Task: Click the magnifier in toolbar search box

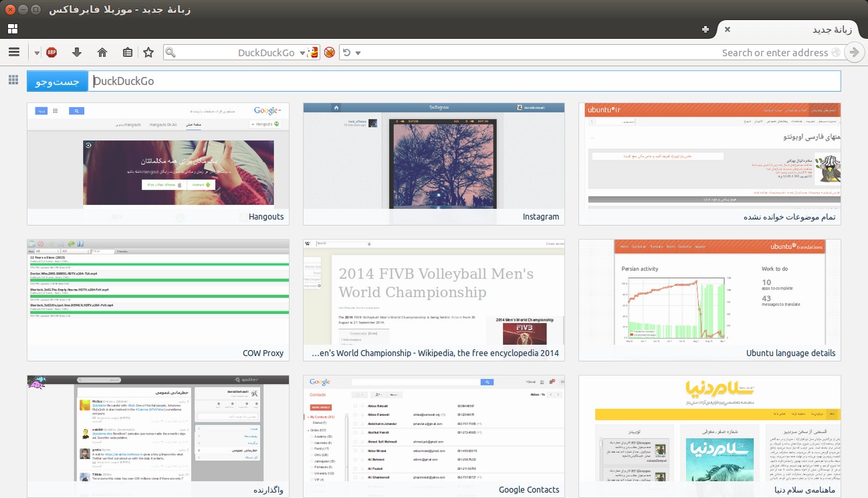Action: tap(171, 53)
